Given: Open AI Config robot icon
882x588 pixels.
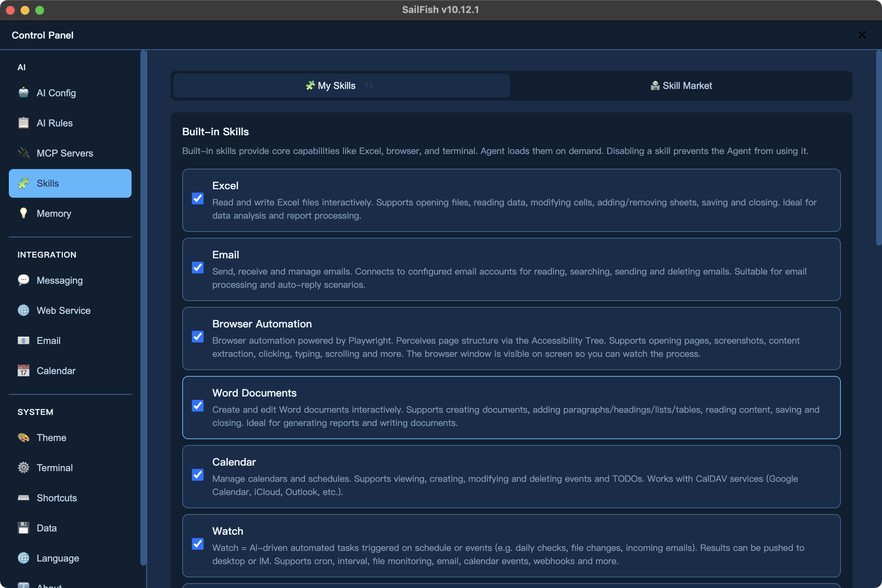Looking at the screenshot, I should tap(23, 93).
